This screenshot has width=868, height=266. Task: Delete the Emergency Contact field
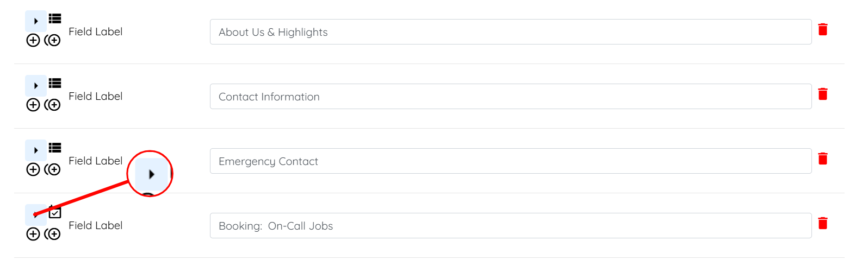(x=822, y=159)
